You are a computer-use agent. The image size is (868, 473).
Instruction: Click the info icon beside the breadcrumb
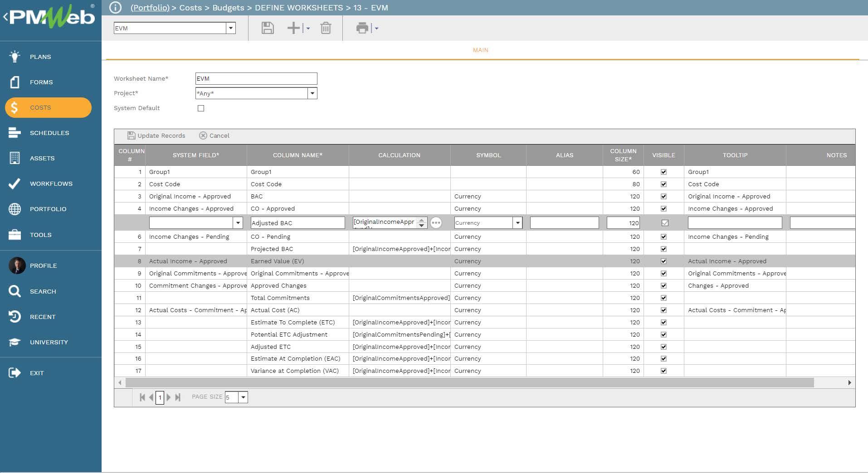point(116,8)
